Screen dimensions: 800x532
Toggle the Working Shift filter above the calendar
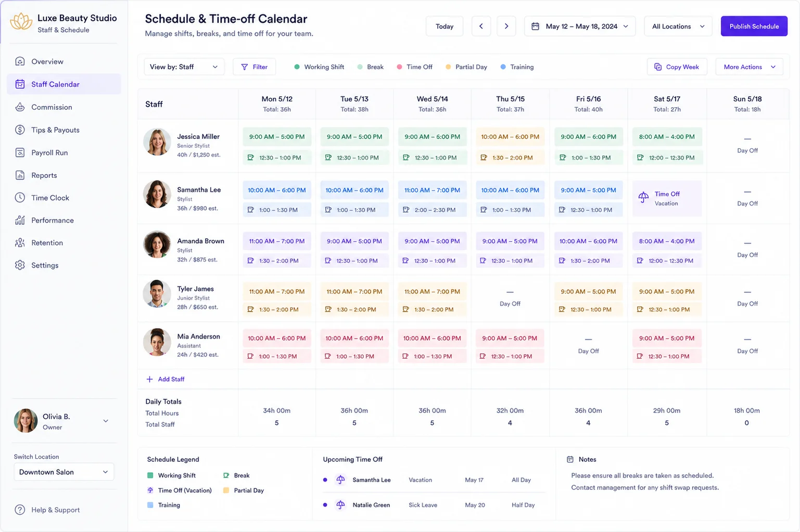(x=319, y=67)
